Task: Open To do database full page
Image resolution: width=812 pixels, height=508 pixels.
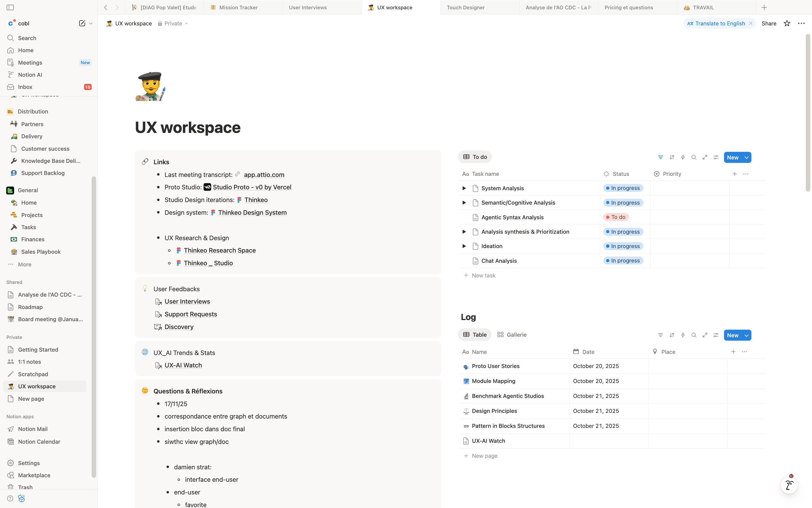Action: tap(705, 157)
